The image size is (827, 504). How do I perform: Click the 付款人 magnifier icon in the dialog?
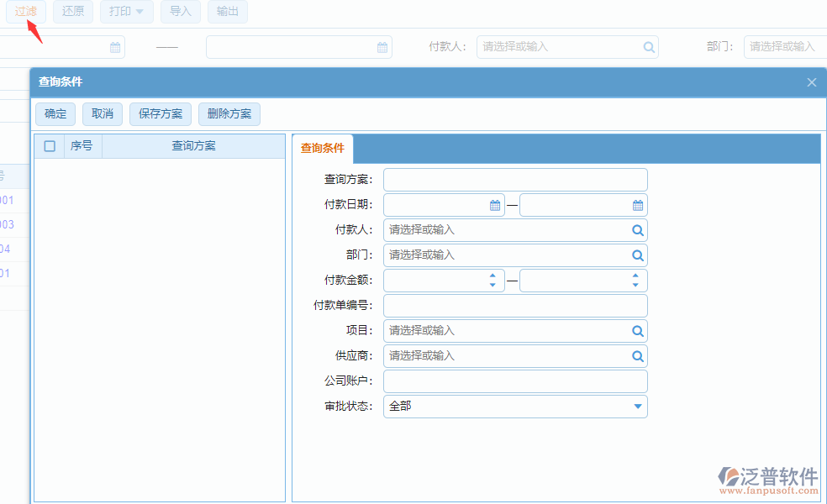pyautogui.click(x=637, y=229)
